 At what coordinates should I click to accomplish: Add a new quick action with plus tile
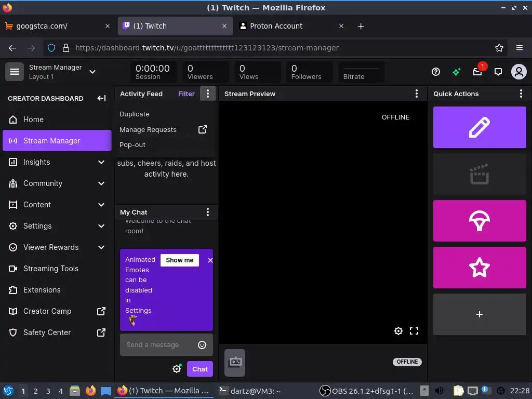(x=480, y=314)
